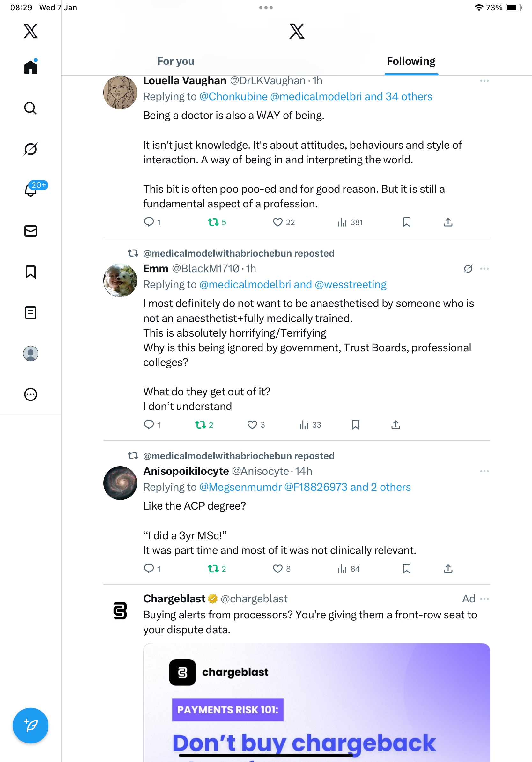Switch to the For you tab
532x762 pixels.
point(176,61)
